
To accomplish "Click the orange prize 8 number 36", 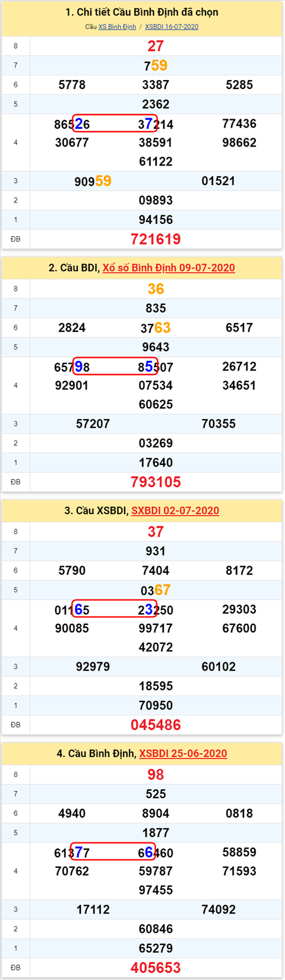I will coord(156,289).
